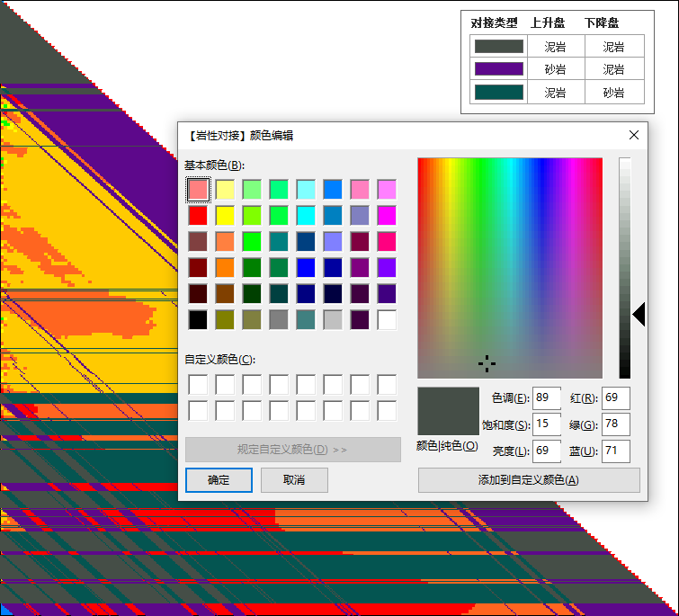The height and width of the screenshot is (616, 679).
Task: Click the 基本颜色(B) label
Action: point(214,165)
